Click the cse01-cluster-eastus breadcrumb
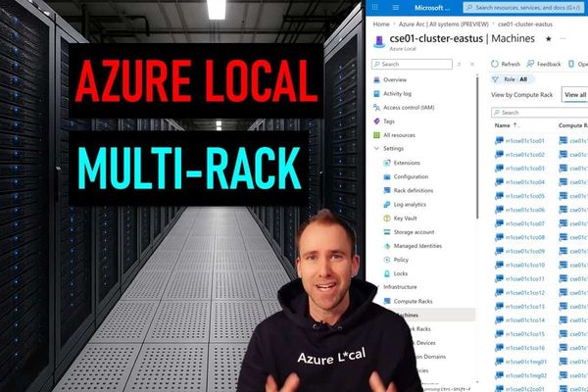588x392 pixels. [525, 24]
